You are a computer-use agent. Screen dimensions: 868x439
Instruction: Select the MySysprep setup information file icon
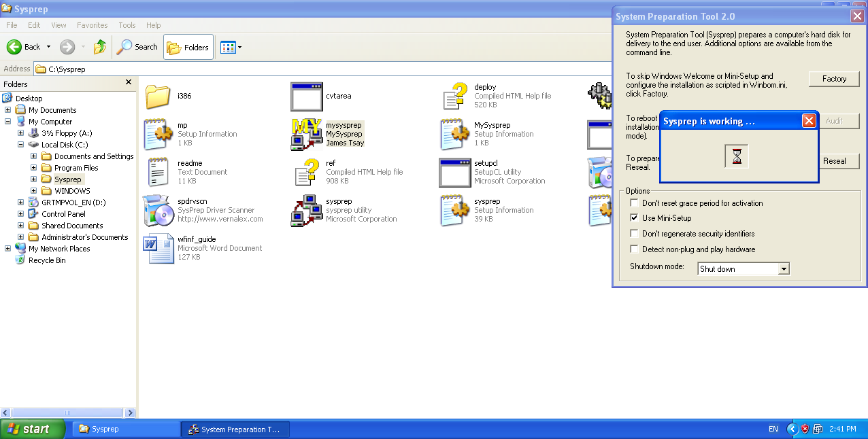pos(454,134)
